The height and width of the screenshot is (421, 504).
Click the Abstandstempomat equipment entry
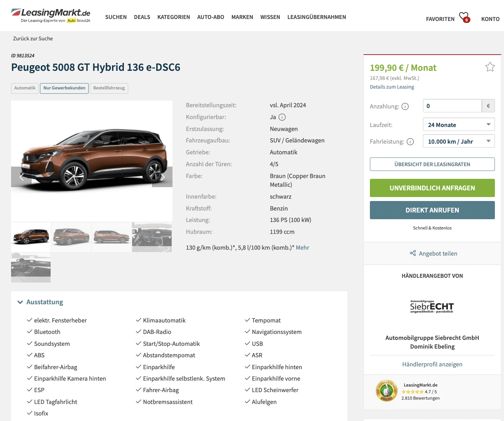169,355
